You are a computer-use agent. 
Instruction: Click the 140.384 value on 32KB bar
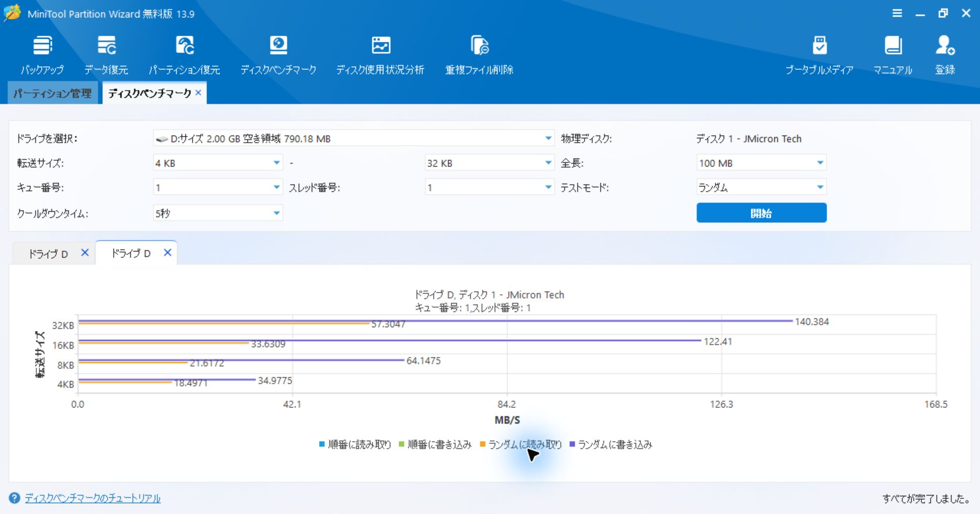point(812,322)
